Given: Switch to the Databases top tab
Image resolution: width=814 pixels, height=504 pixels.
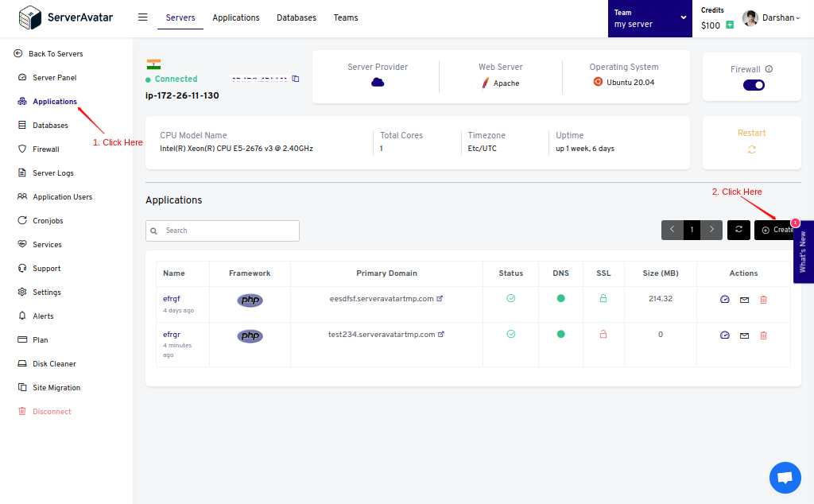Looking at the screenshot, I should [297, 17].
